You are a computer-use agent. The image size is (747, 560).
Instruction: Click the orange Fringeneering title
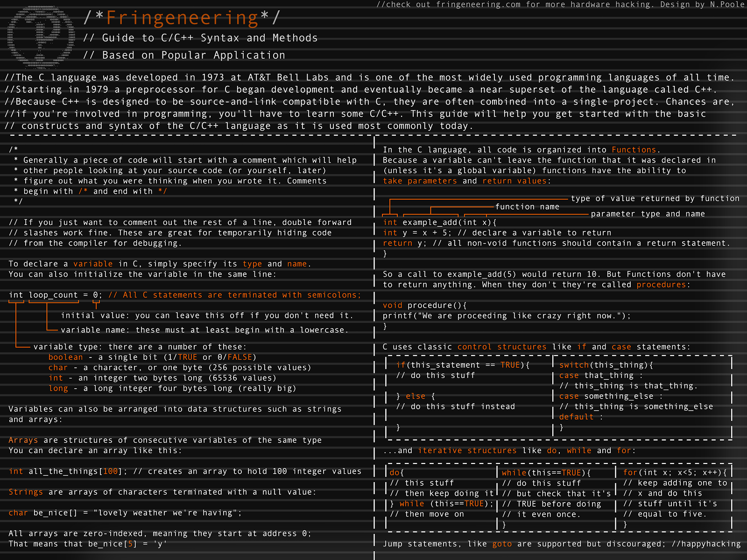pos(182,18)
